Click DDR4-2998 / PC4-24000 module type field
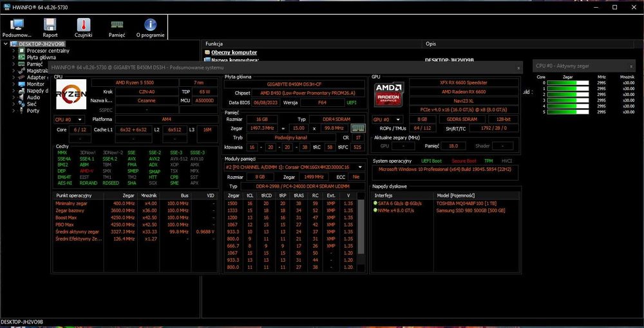This screenshot has width=644, height=328. 303,186
